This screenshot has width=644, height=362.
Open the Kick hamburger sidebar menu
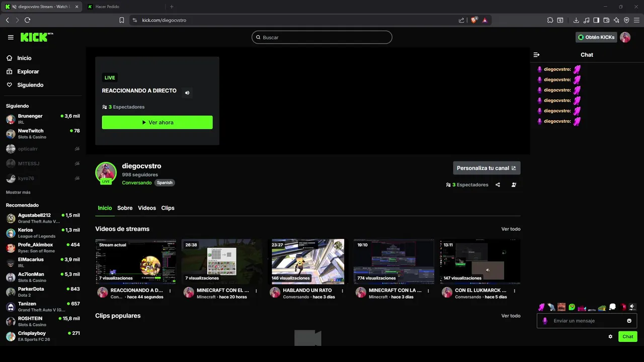[11, 37]
